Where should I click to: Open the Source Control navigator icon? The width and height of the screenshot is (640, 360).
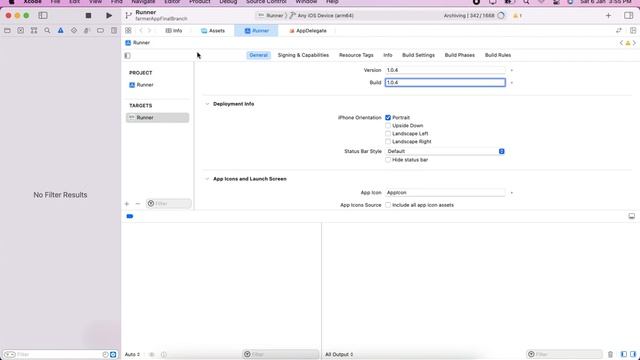click(x=20, y=31)
